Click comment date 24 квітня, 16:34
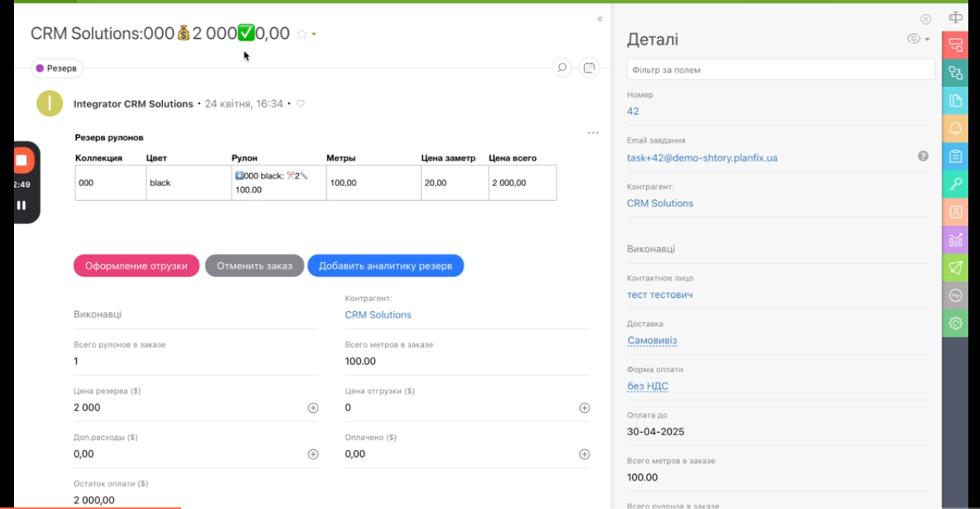Image resolution: width=980 pixels, height=509 pixels. [244, 104]
